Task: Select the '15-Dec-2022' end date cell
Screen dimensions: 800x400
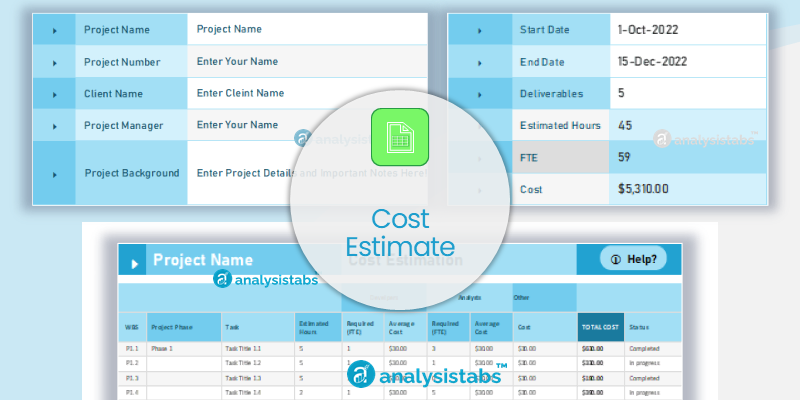Action: [x=688, y=61]
